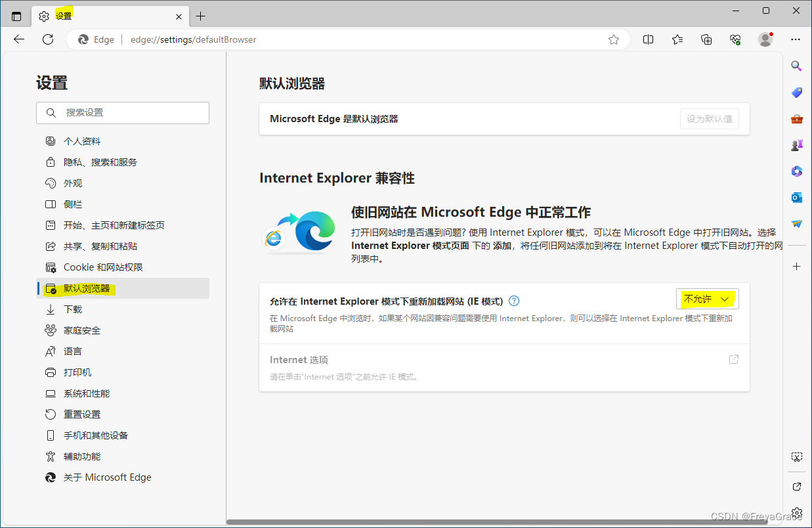The height and width of the screenshot is (528, 812).
Task: Click the sidebar Shopping tag icon
Action: 797,93
